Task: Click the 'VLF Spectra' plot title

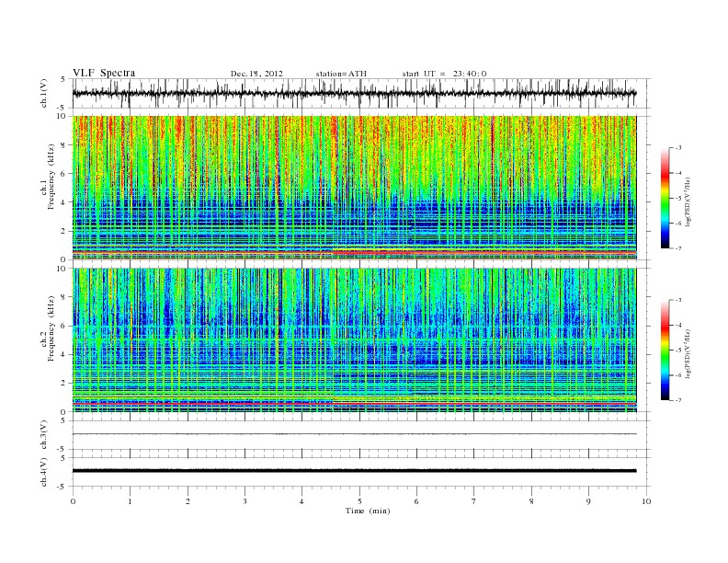Action: pos(104,73)
